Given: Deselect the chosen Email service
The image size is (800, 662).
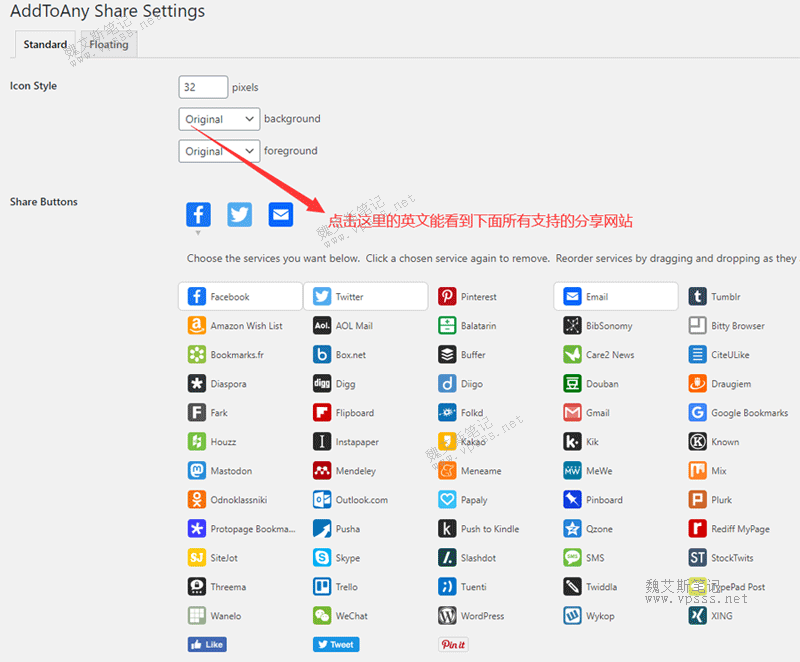Looking at the screenshot, I should (615, 297).
